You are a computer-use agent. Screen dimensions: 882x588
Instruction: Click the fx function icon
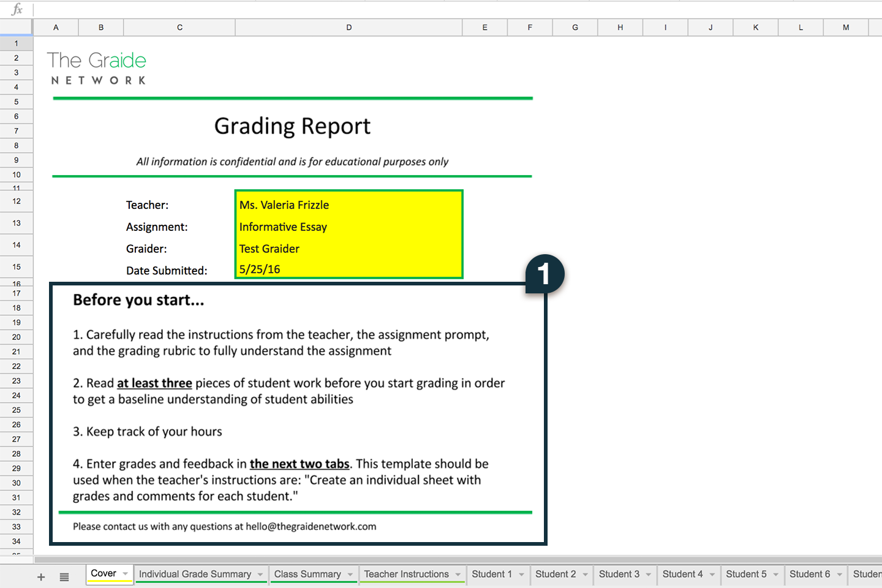(x=17, y=9)
